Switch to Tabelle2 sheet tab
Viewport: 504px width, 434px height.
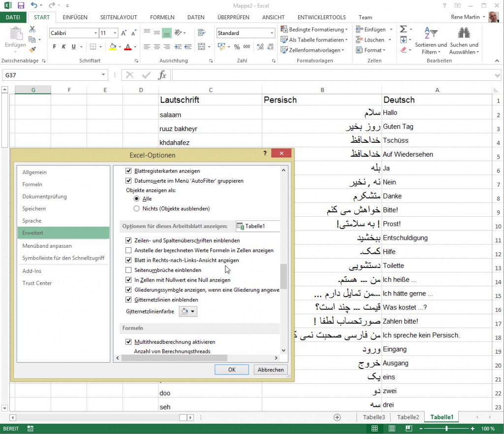(408, 417)
